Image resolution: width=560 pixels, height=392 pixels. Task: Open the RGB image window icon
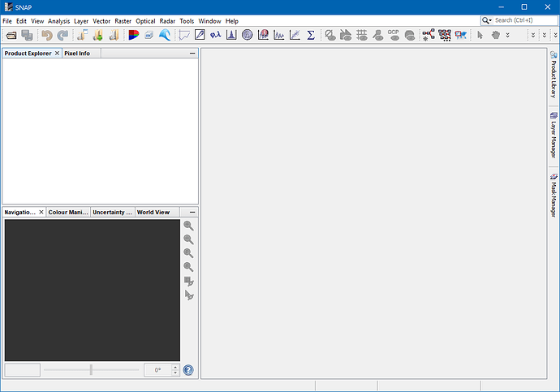(x=134, y=35)
